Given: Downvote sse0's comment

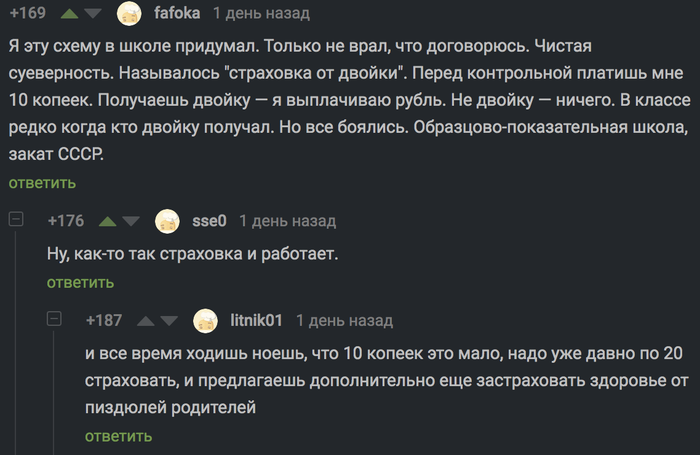Looking at the screenshot, I should [x=132, y=221].
